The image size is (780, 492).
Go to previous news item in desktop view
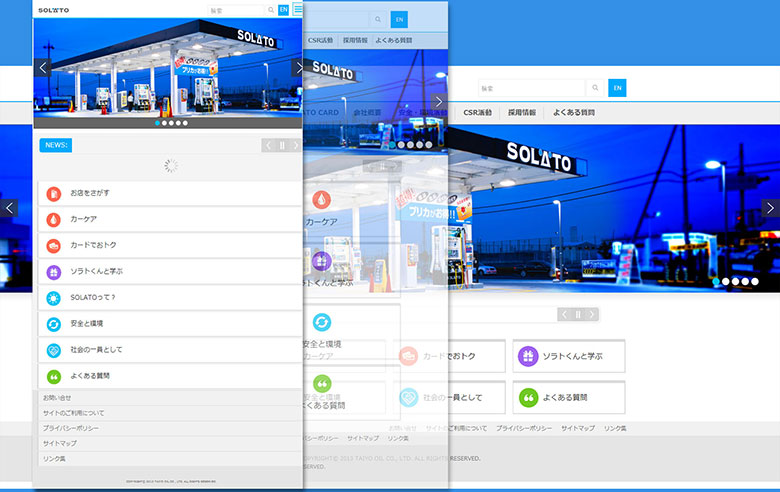[x=564, y=314]
